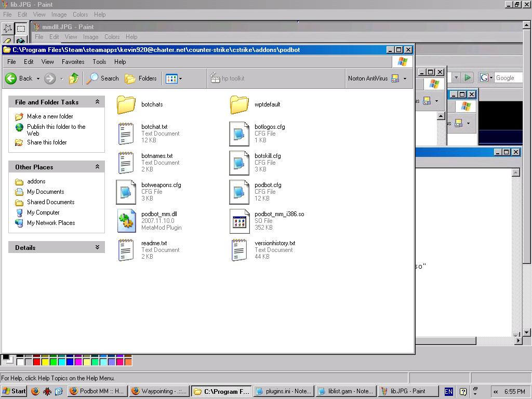
Task: Expand the Details panel
Action: (97, 247)
